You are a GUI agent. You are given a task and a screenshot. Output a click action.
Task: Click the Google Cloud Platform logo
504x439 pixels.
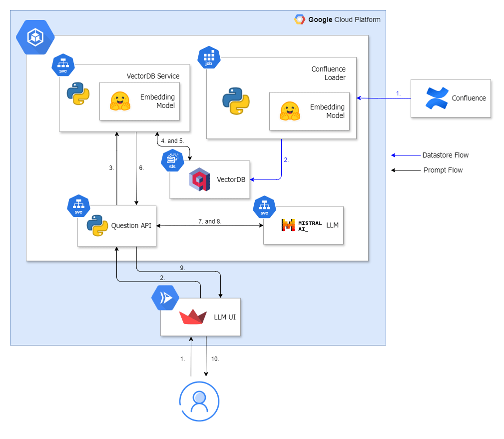coord(300,19)
